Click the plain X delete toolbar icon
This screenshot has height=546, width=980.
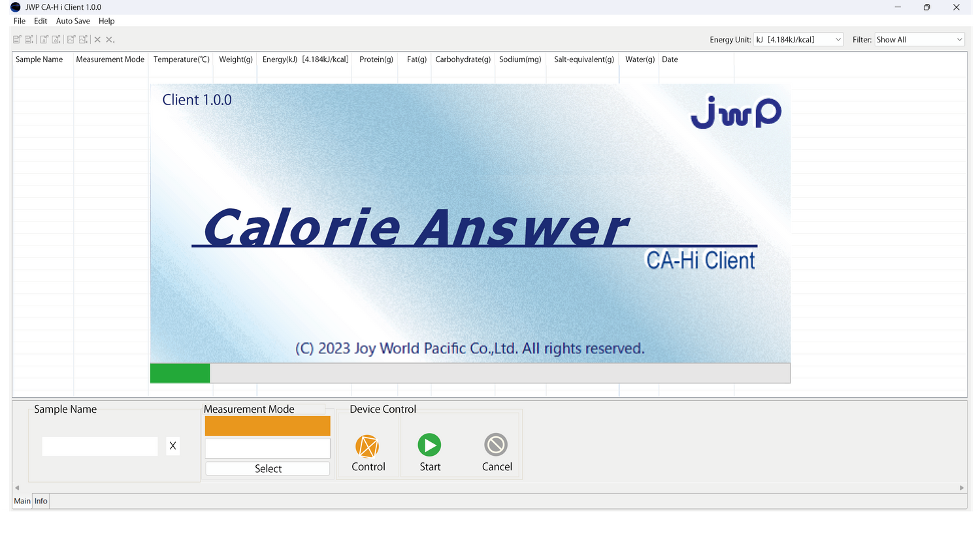[x=97, y=40]
